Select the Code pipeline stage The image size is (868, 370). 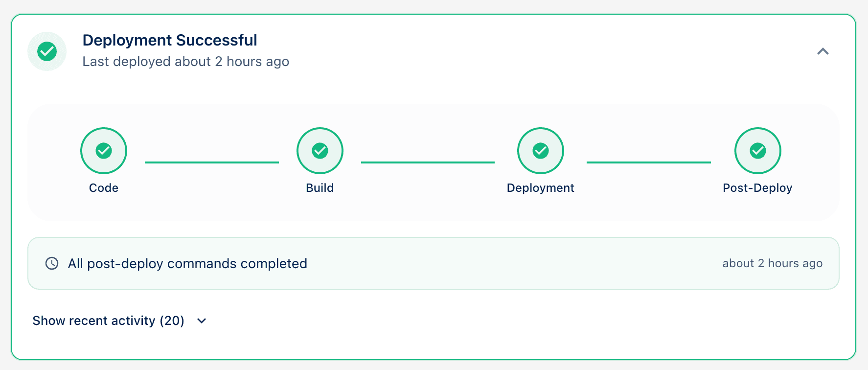(x=103, y=187)
